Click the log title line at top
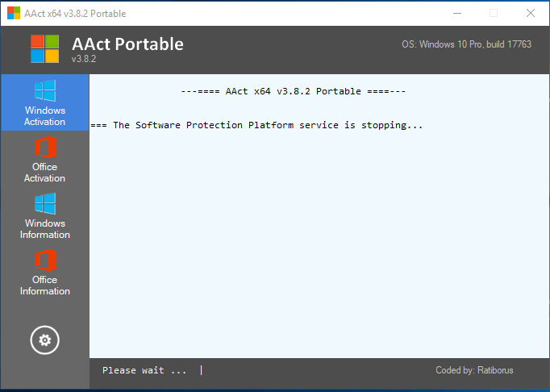Image resolution: width=550 pixels, height=392 pixels. click(294, 91)
